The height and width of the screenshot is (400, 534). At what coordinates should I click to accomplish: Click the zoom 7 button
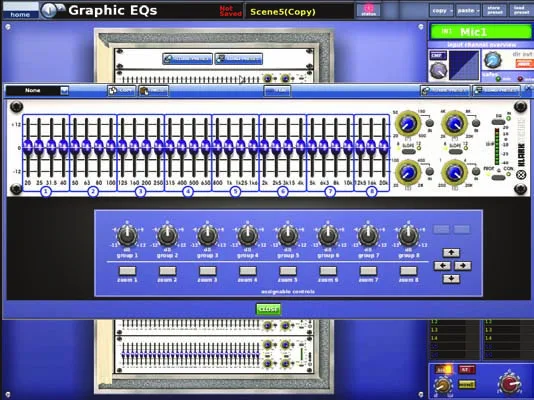[x=368, y=271]
